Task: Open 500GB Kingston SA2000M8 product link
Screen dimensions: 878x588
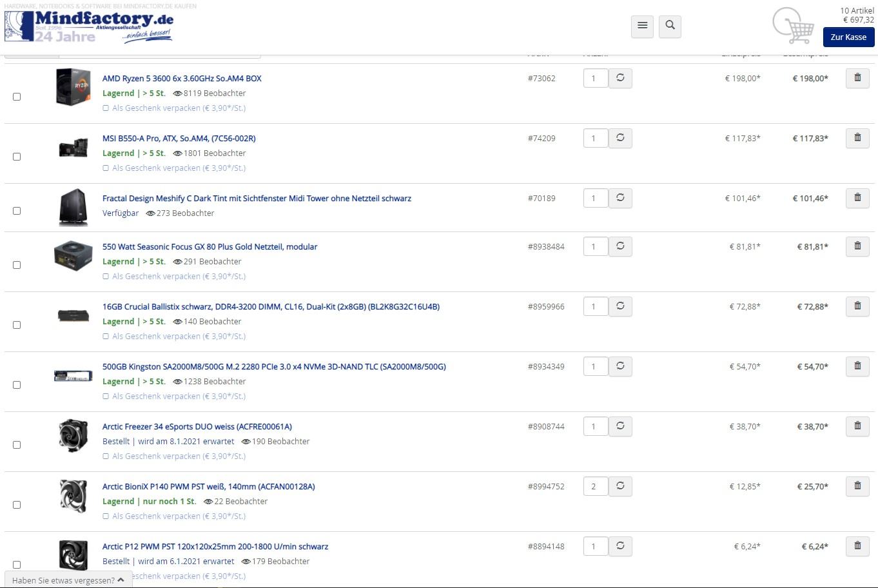Action: coord(274,367)
